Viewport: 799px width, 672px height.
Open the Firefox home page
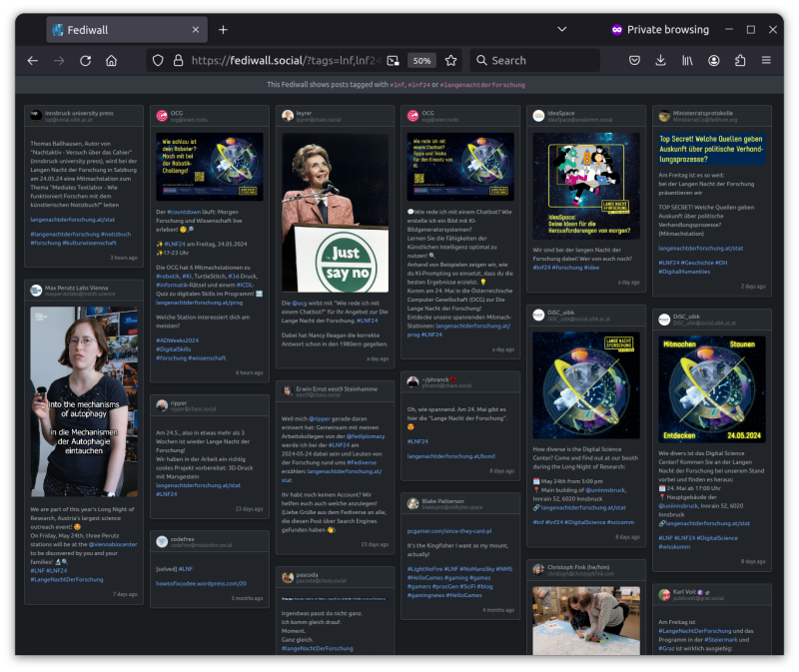pos(111,61)
